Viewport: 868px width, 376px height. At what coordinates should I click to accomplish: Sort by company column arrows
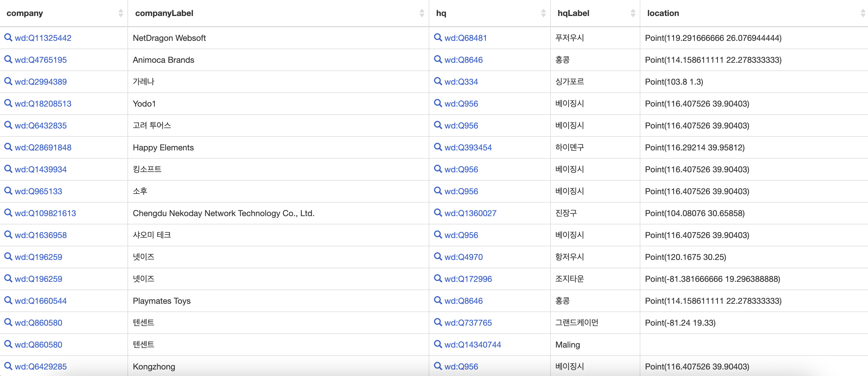pyautogui.click(x=121, y=13)
